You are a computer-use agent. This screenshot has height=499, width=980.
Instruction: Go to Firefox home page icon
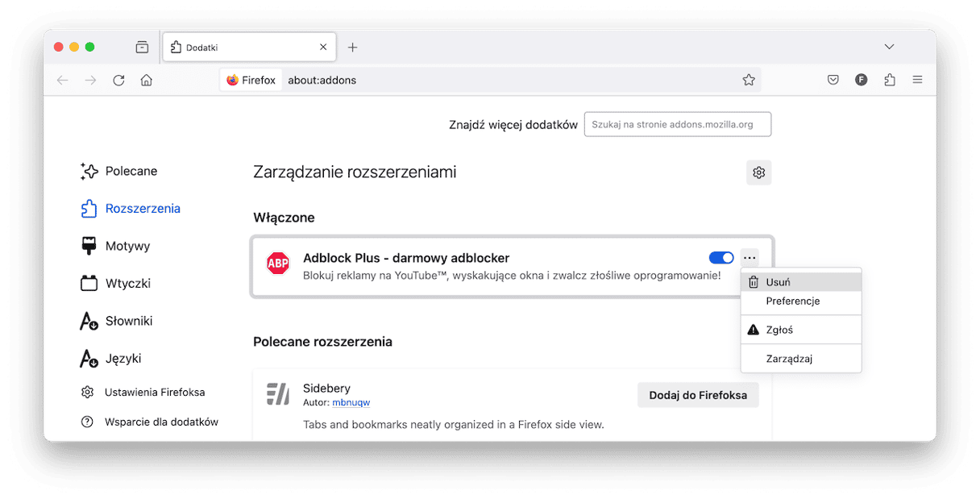146,80
